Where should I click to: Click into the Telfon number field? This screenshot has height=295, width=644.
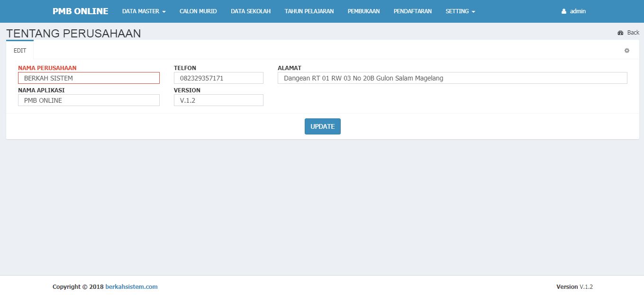pyautogui.click(x=218, y=78)
